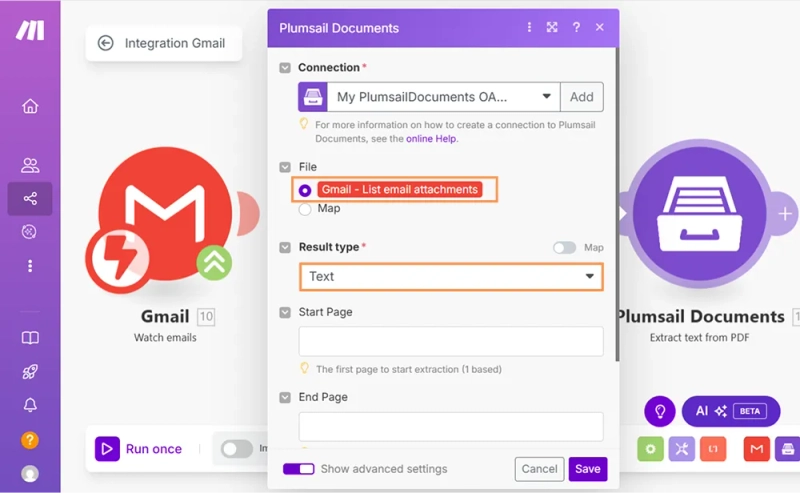Image resolution: width=800 pixels, height=493 pixels.
Task: Click the Add connection button
Action: [x=582, y=97]
